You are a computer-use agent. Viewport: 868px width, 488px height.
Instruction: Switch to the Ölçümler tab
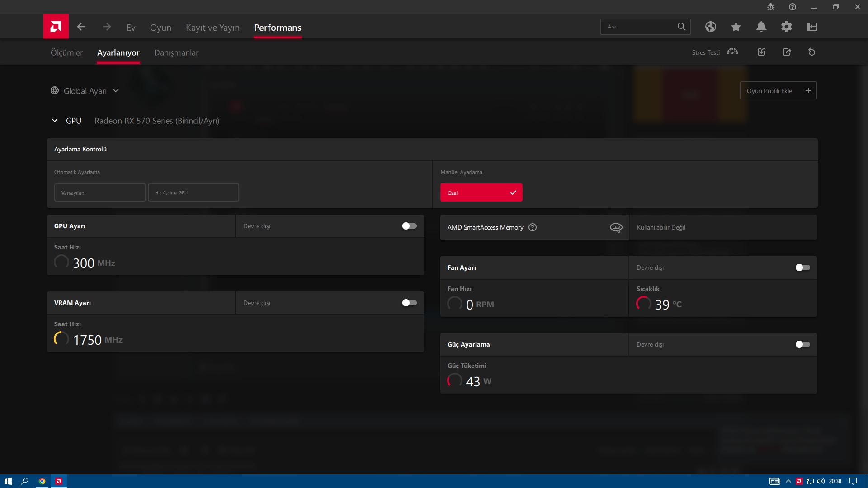pyautogui.click(x=66, y=52)
